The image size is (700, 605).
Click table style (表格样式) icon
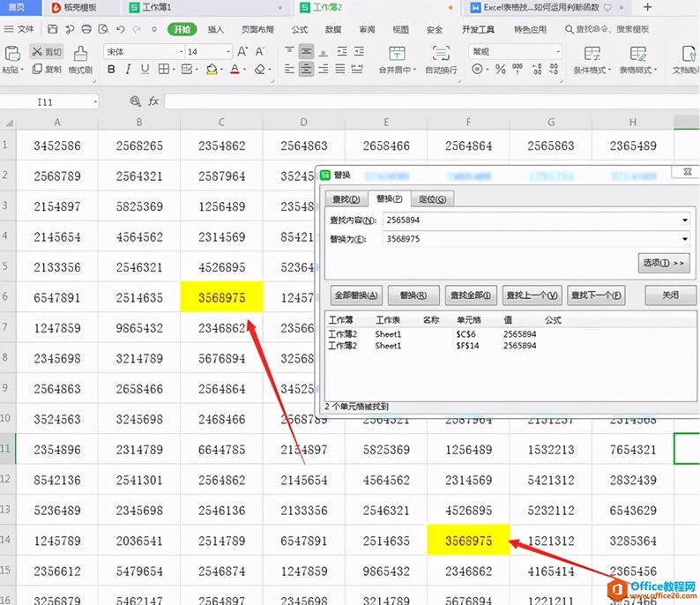(x=638, y=54)
